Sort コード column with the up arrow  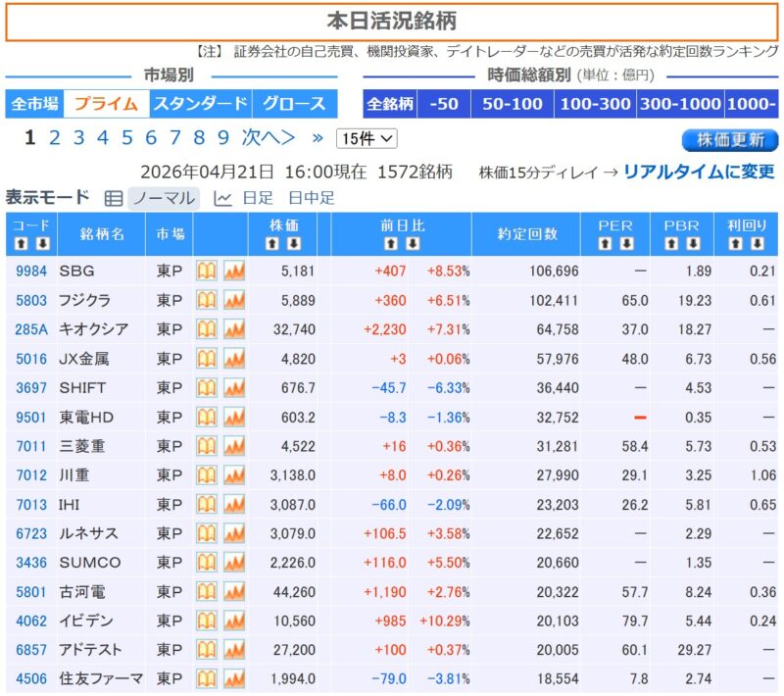click(19, 243)
